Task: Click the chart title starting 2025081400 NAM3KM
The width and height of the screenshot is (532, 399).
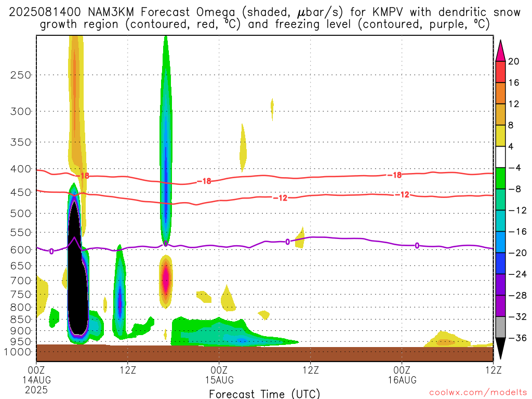Action: coord(264,18)
